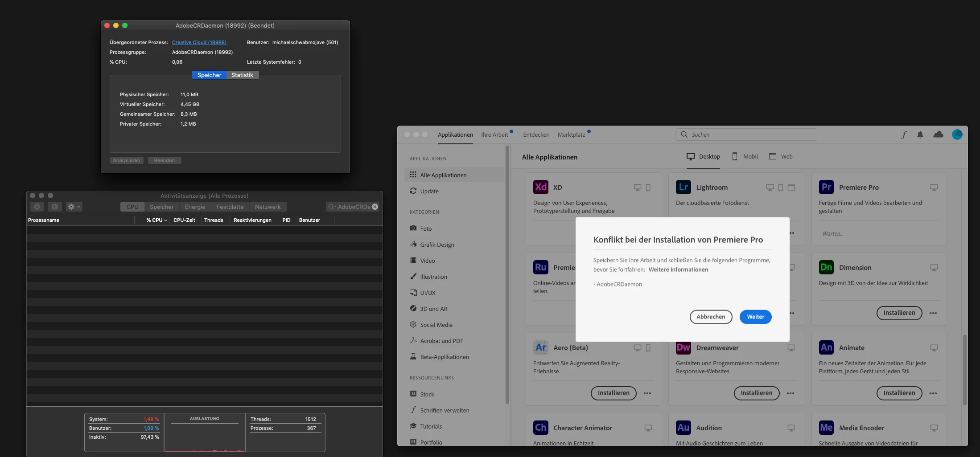Open the Marktplatz tab

pyautogui.click(x=571, y=135)
